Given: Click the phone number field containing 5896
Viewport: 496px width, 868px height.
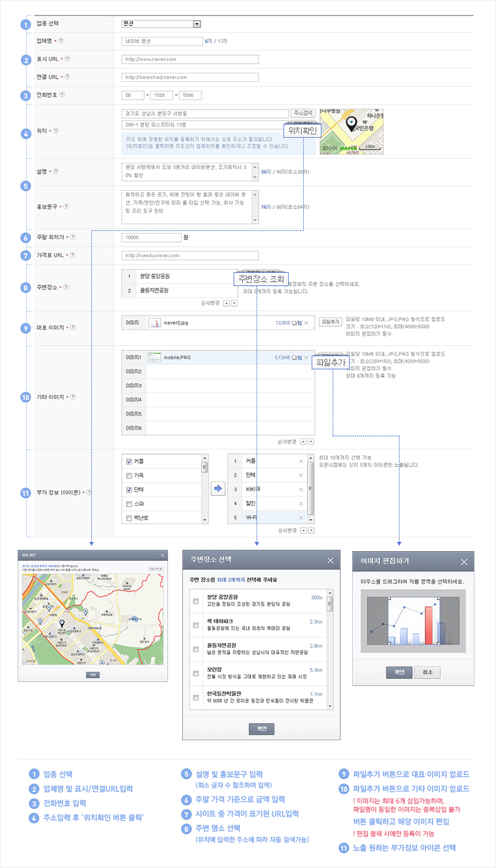Looking at the screenshot, I should [190, 95].
